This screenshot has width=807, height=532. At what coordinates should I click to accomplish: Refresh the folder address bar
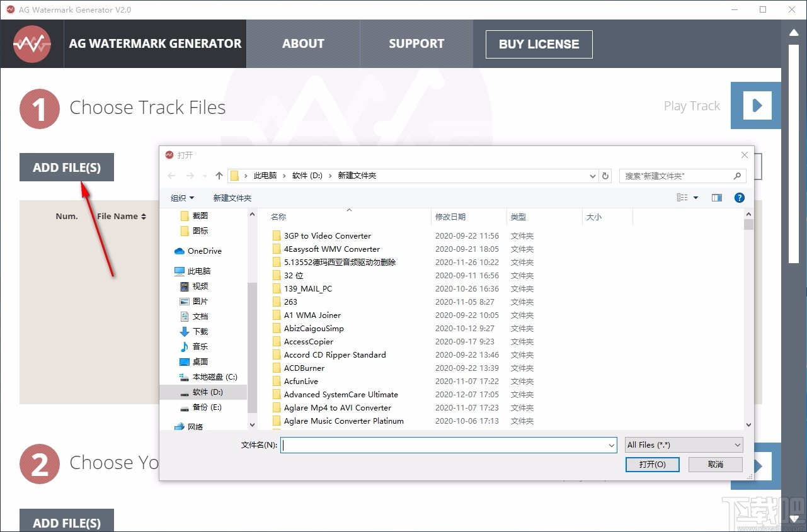(x=606, y=176)
